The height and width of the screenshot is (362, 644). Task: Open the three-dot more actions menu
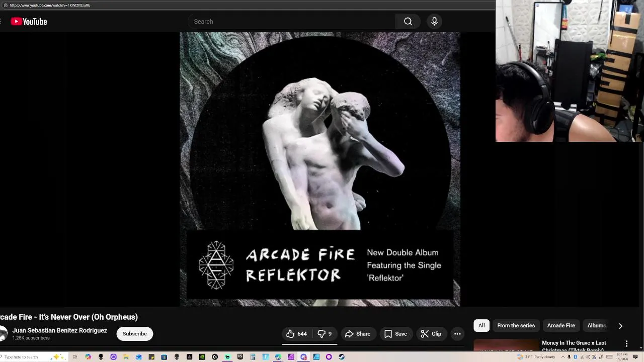click(457, 334)
